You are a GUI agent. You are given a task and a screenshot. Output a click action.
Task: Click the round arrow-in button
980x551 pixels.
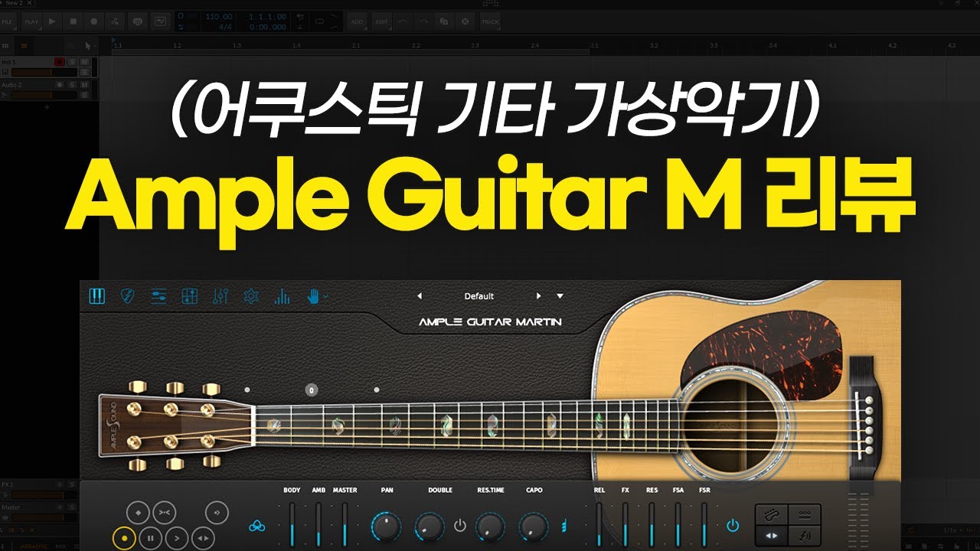(217, 511)
